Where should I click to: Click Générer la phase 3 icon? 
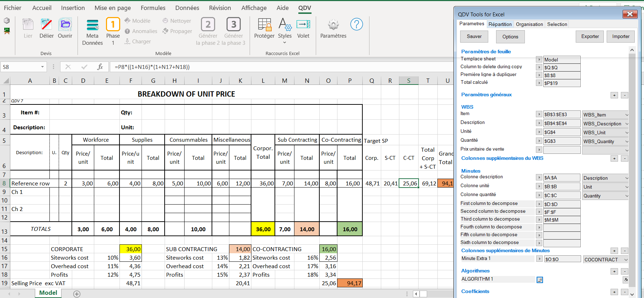pyautogui.click(x=234, y=25)
